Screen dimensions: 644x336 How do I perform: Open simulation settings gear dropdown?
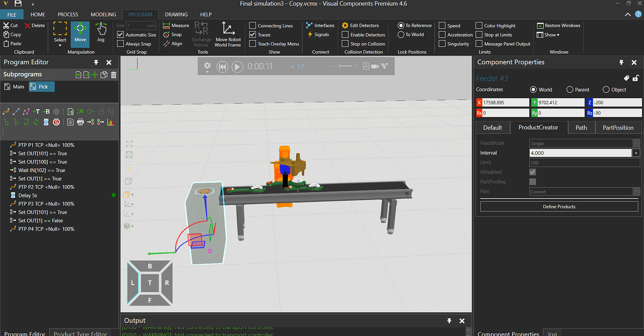[207, 67]
